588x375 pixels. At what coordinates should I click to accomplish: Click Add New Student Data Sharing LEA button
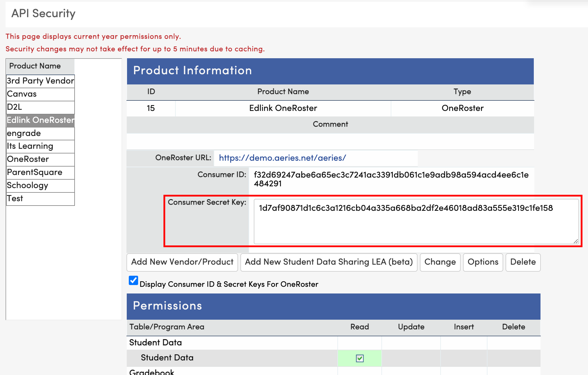329,262
